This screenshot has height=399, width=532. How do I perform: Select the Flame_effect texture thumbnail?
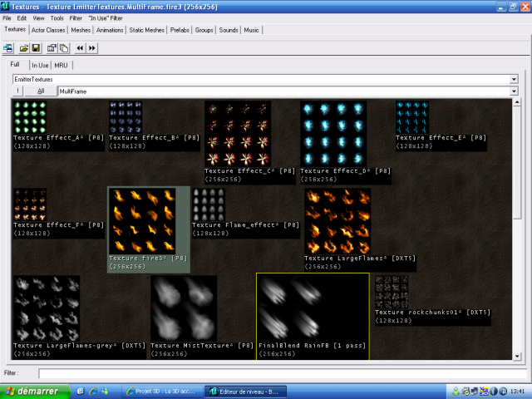click(209, 204)
